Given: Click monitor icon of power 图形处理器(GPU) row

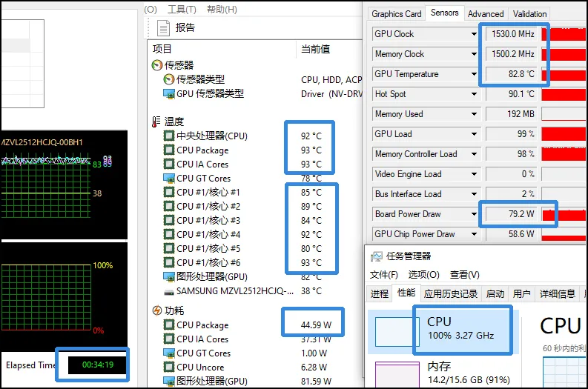Looking at the screenshot, I should point(169,381).
